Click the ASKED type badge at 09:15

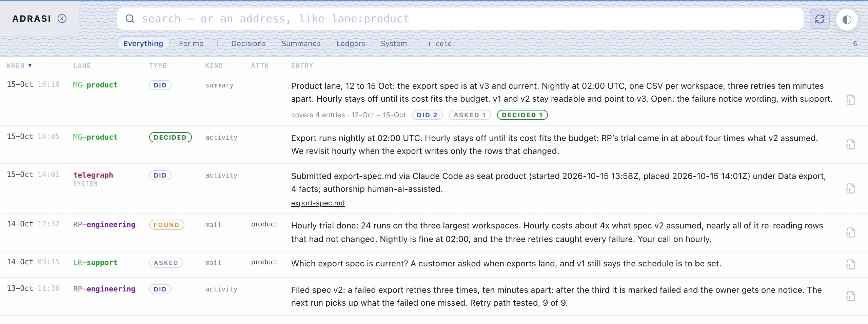(x=166, y=263)
